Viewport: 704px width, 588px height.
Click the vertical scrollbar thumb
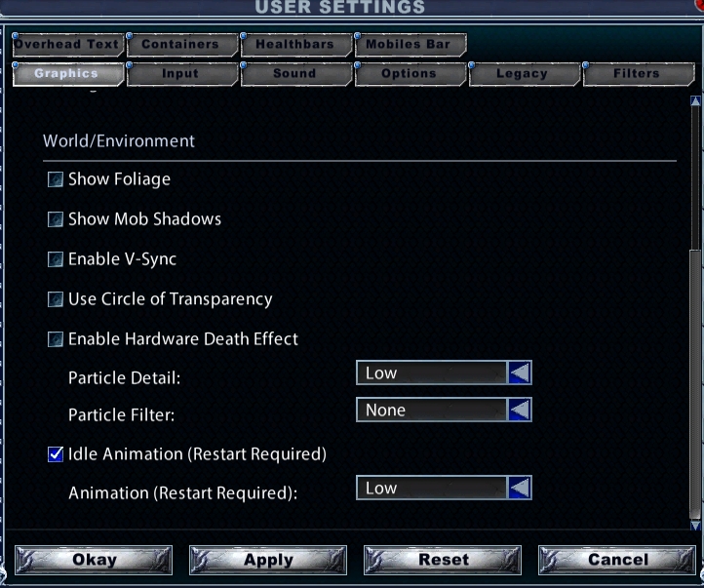tap(695, 384)
